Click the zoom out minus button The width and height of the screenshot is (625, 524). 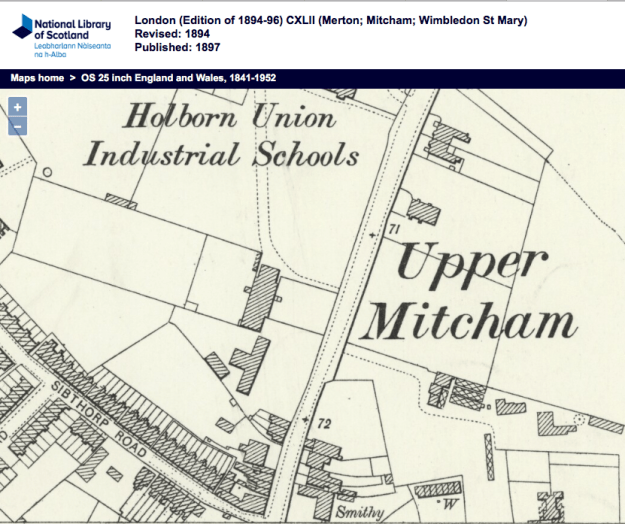pos(17,126)
